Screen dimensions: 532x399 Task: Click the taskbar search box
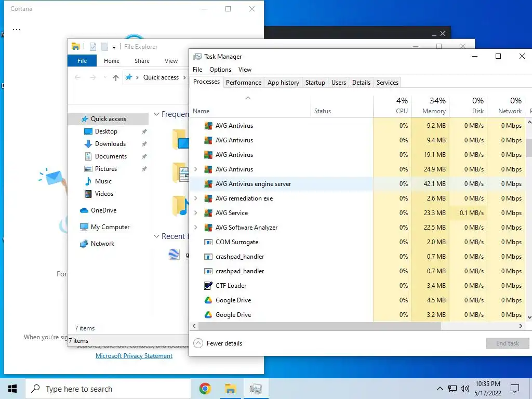point(108,389)
